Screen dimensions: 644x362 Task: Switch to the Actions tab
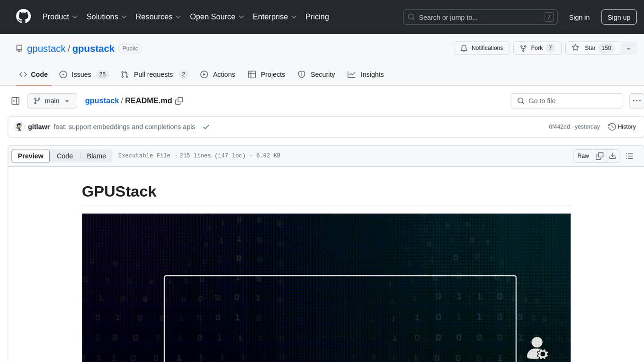click(x=218, y=74)
